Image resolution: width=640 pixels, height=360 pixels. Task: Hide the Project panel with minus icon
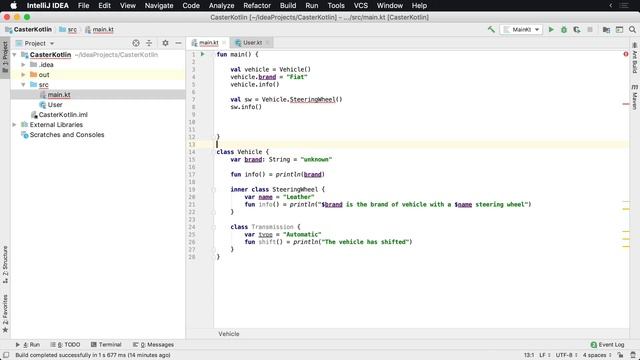(178, 43)
